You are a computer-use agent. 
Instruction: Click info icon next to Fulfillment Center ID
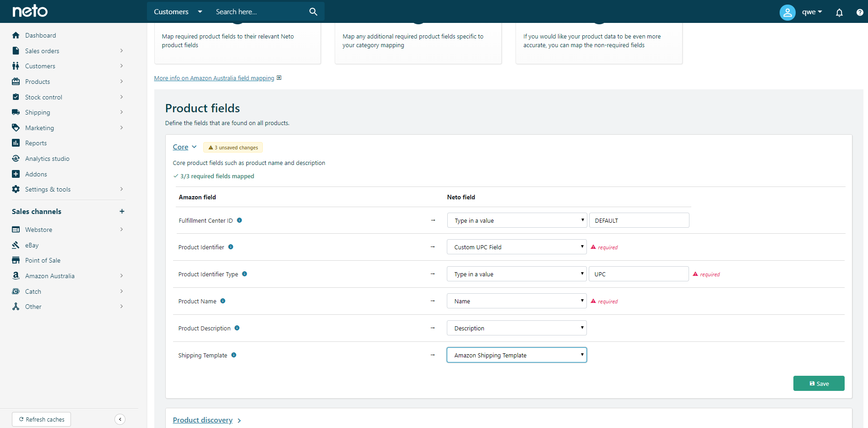coord(239,220)
